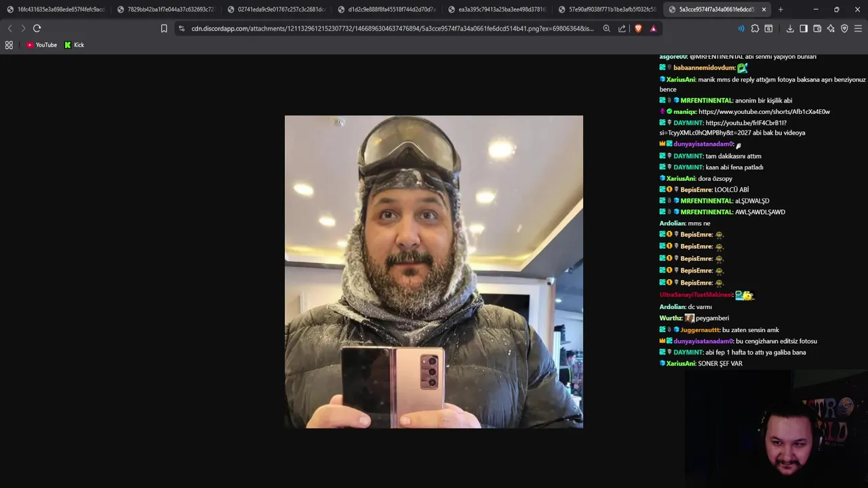Open a new tab with plus button
868x488 pixels.
tap(781, 9)
